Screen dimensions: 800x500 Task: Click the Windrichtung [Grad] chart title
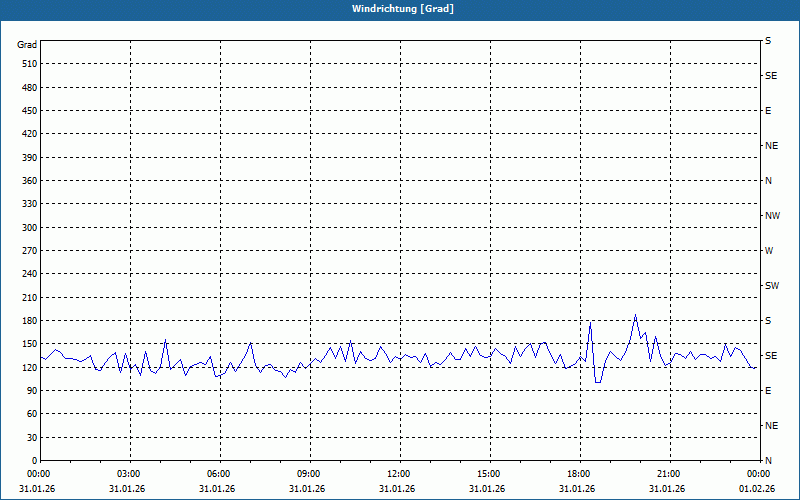(x=403, y=9)
